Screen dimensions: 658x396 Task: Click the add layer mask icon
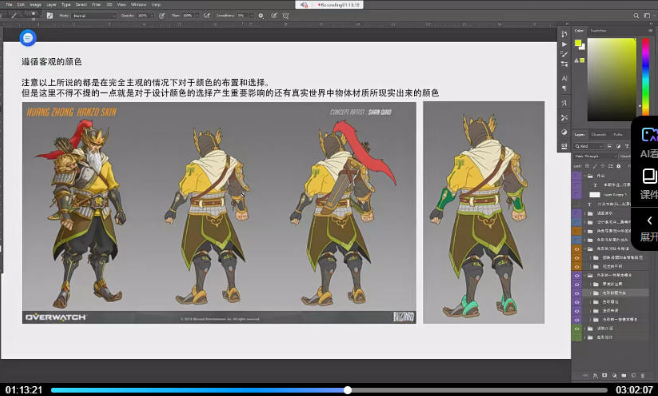coord(605,375)
